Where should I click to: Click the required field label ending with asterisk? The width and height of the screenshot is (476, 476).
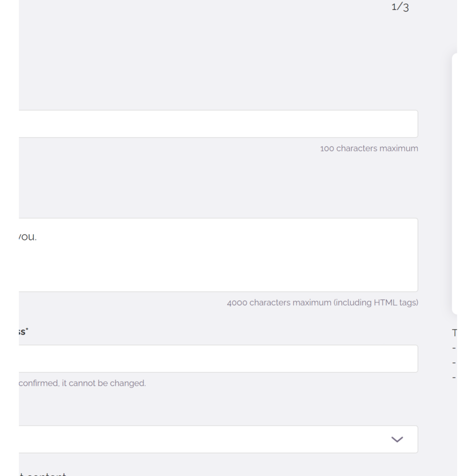pos(23,331)
